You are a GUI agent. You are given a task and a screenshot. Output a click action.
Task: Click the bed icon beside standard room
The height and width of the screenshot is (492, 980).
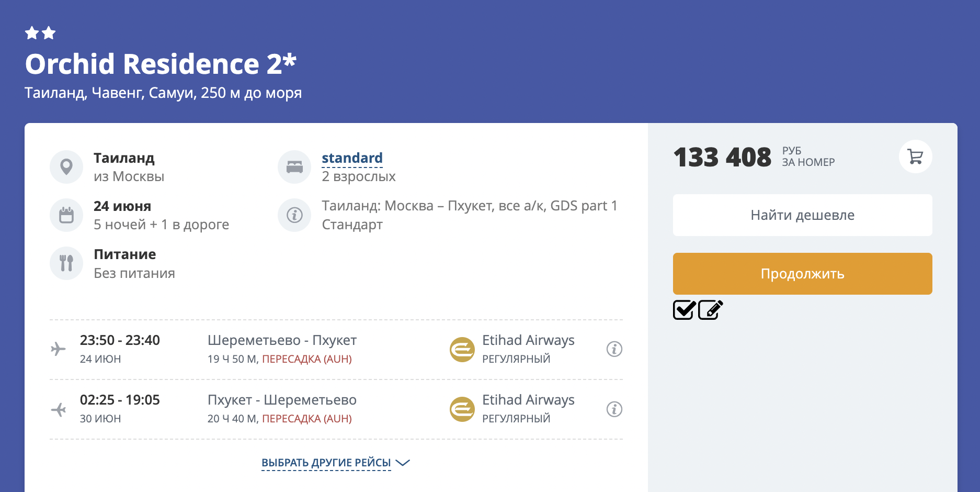click(294, 167)
